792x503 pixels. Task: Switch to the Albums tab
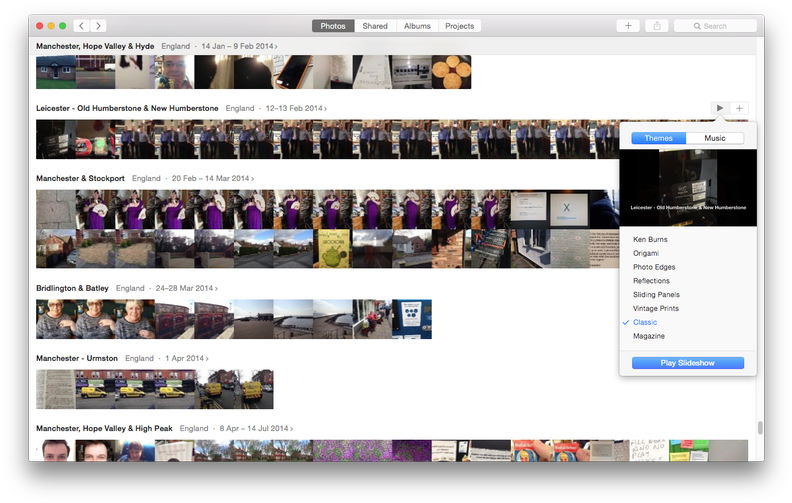[417, 26]
